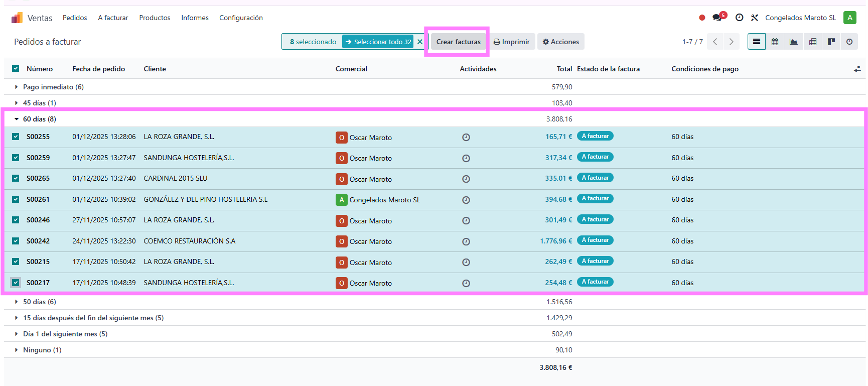Open the pivot table view
868x386 pixels.
click(x=812, y=42)
